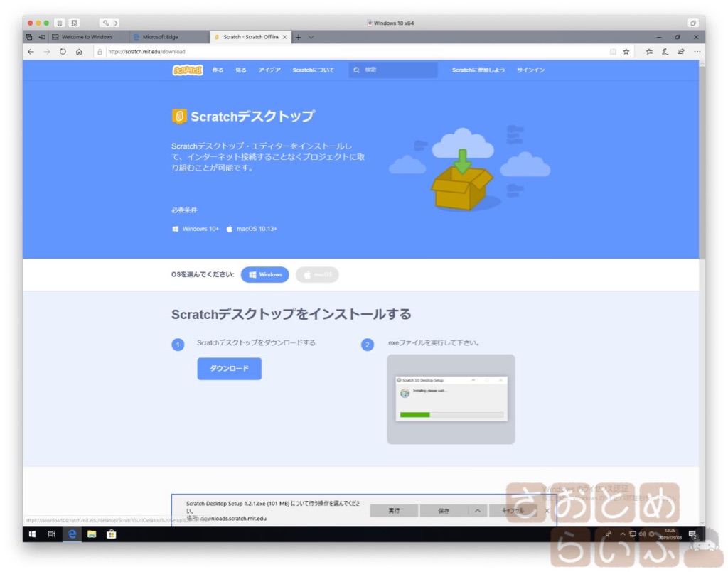This screenshot has height=572, width=728.
Task: Select the macOS OS option
Action: click(x=317, y=275)
